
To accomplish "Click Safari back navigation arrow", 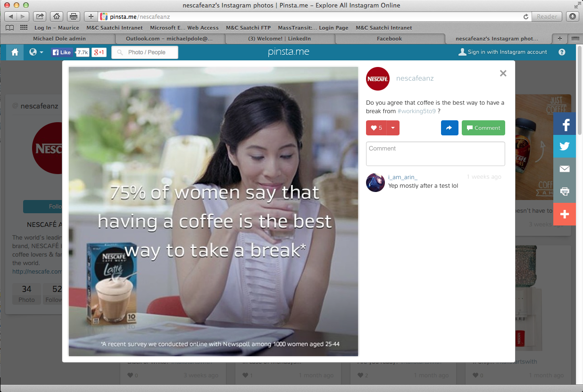I will [10, 17].
